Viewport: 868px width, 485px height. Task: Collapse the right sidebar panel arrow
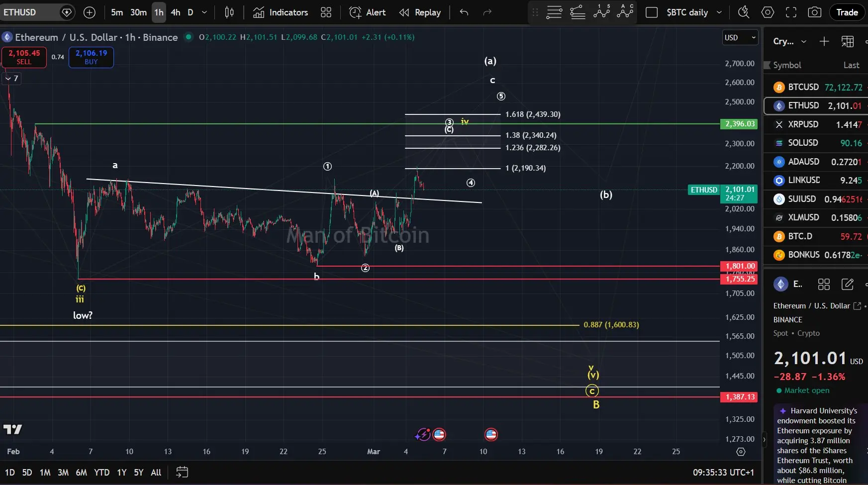(765, 439)
